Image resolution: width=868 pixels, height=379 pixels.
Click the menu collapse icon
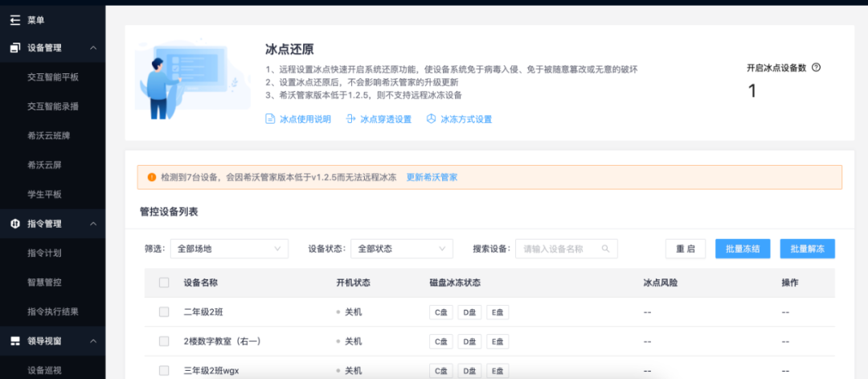tap(14, 19)
